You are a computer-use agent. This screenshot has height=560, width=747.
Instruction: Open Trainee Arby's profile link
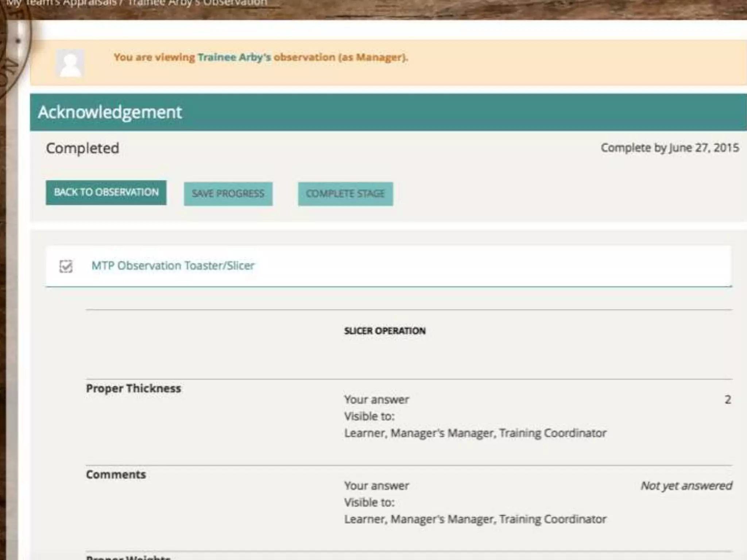[234, 57]
